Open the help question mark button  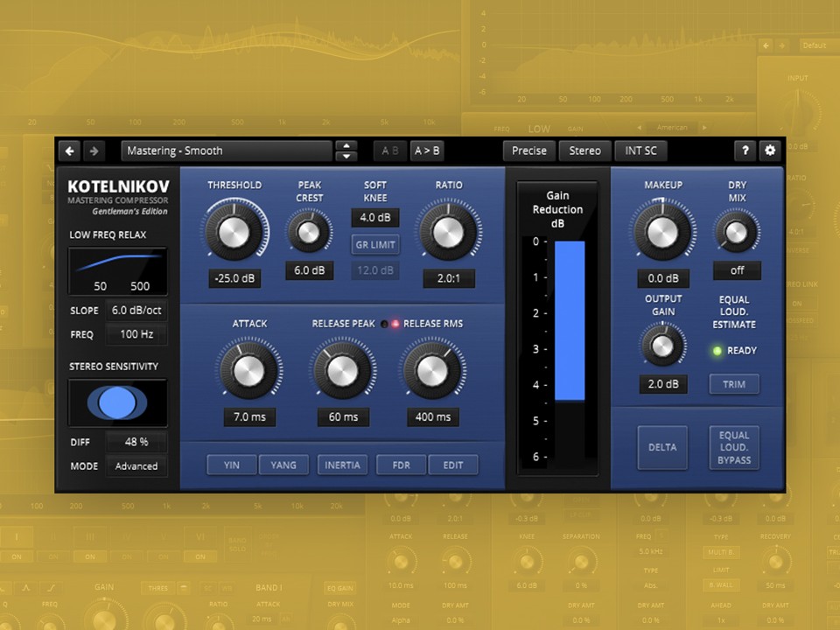[745, 151]
